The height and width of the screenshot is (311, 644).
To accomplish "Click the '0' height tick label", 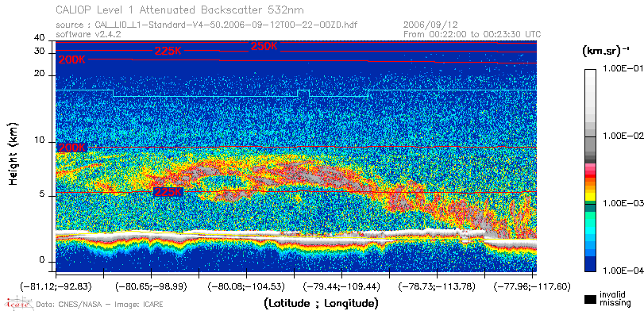I will tap(41, 260).
